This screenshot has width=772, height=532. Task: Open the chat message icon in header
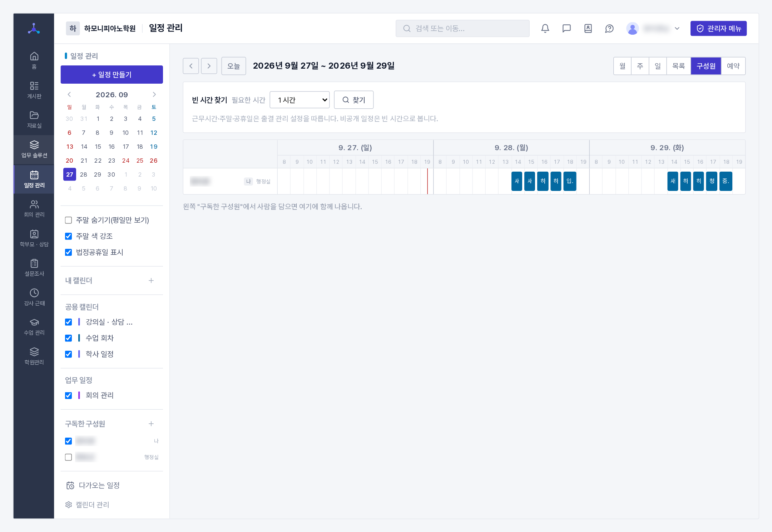click(x=566, y=28)
